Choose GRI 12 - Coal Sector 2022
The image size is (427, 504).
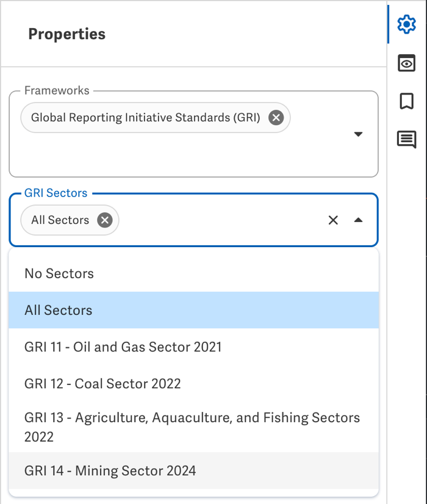click(194, 383)
